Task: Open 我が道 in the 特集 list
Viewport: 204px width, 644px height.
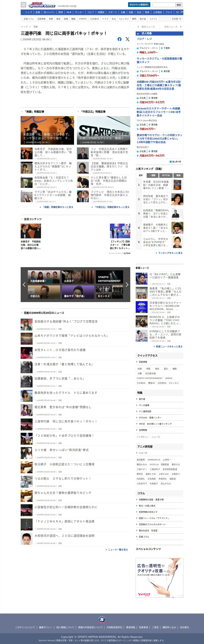Action: 142,399
